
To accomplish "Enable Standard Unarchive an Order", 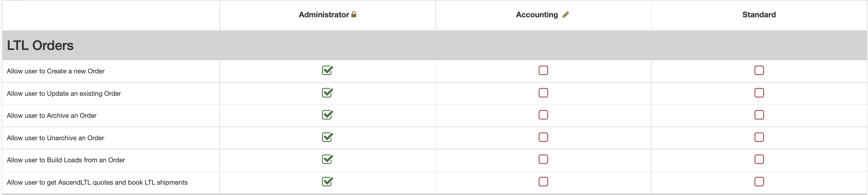I will pyautogui.click(x=759, y=137).
